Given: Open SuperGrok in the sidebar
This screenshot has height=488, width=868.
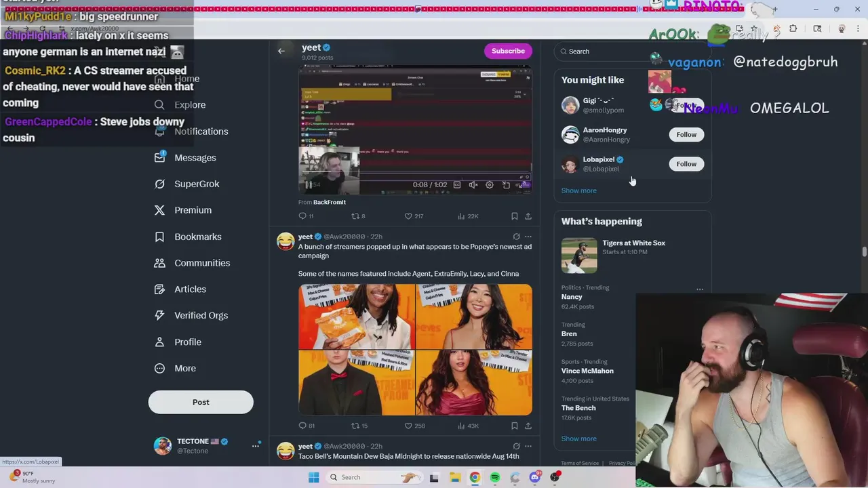Looking at the screenshot, I should pos(187,184).
